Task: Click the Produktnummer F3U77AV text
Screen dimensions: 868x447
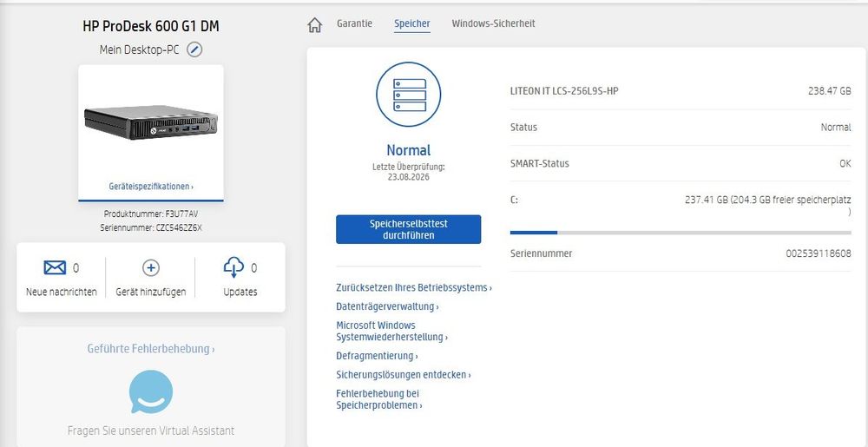Action: click(x=151, y=214)
